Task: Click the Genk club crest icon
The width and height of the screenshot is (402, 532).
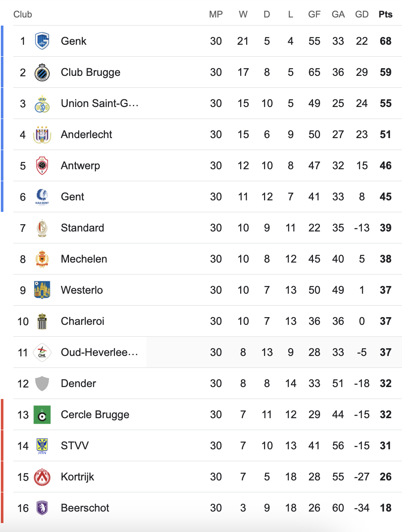Action: point(42,41)
